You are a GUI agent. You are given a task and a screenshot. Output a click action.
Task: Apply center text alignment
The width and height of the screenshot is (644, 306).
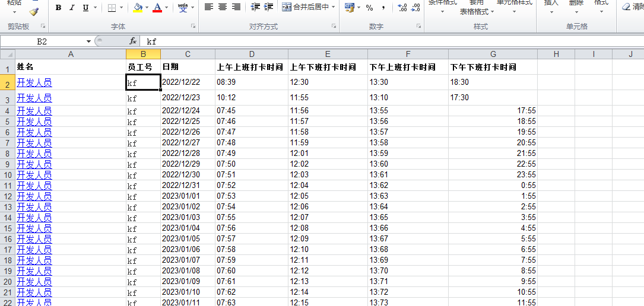coord(223,8)
